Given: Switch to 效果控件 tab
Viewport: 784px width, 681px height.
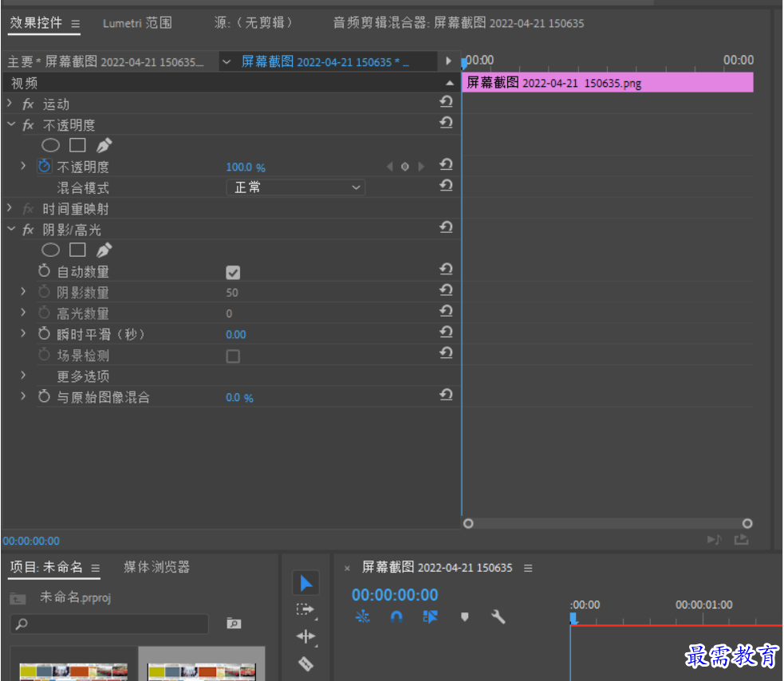Looking at the screenshot, I should (36, 23).
